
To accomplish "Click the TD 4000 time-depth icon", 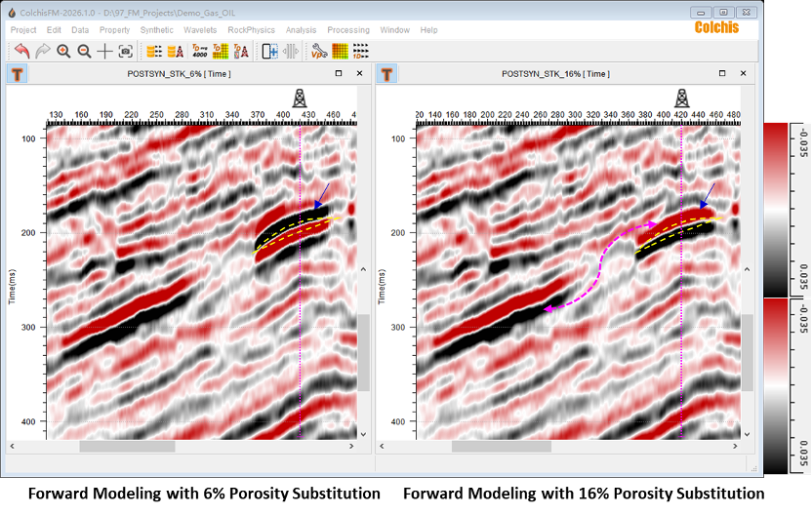I will click(199, 51).
